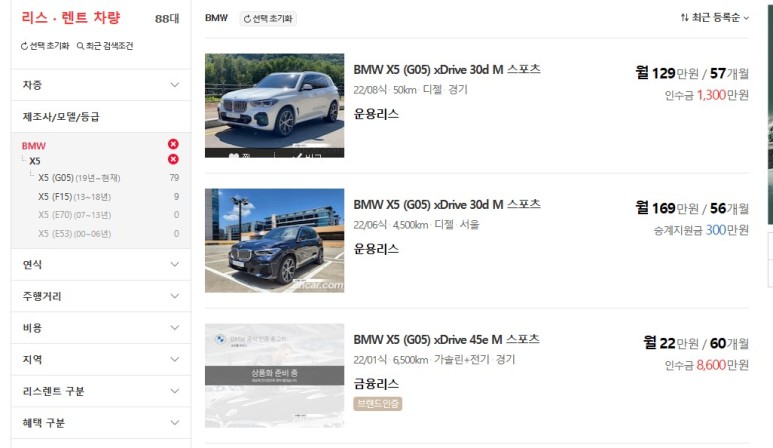This screenshot has width=773, height=448.
Task: Click the 브랜드인증 badge
Action: pos(378,404)
